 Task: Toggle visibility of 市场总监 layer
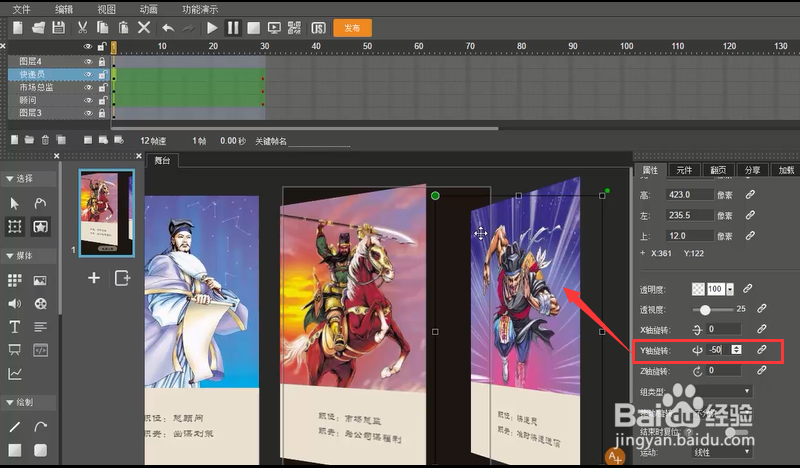tap(88, 87)
